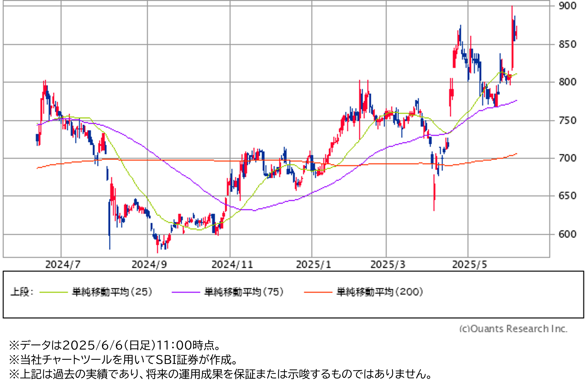Open the Quants Research Inc. copyright text
This screenshot has width=586, height=392.
point(513,328)
